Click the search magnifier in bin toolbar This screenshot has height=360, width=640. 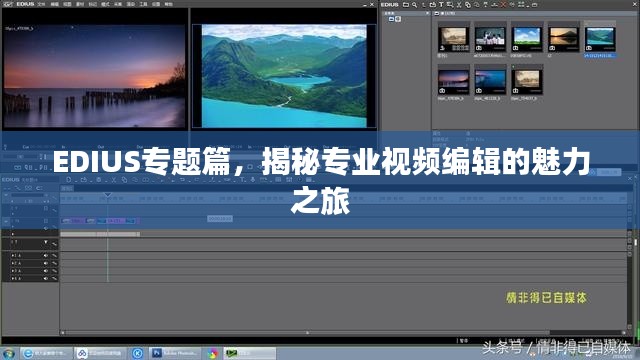(x=414, y=4)
